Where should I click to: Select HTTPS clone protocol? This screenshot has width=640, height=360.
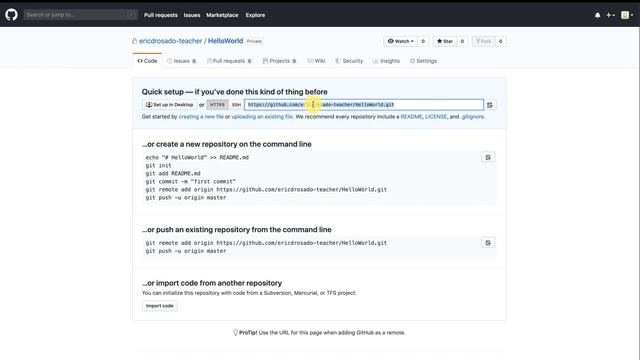pos(217,105)
